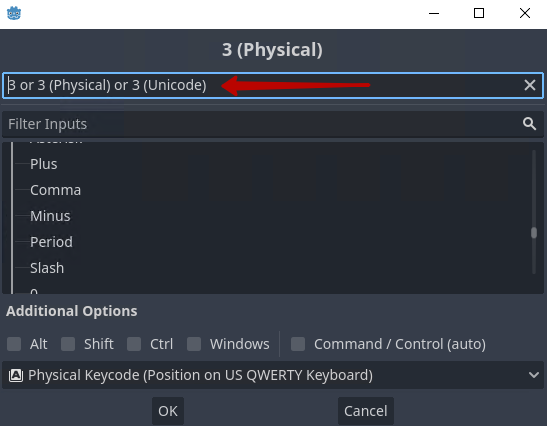Expand keycode mode with chevron arrow

pyautogui.click(x=533, y=375)
